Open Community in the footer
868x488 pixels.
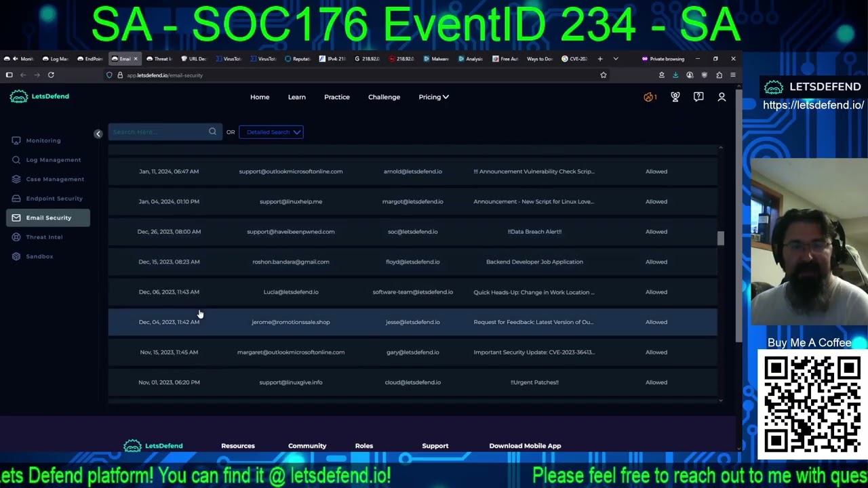(307, 446)
